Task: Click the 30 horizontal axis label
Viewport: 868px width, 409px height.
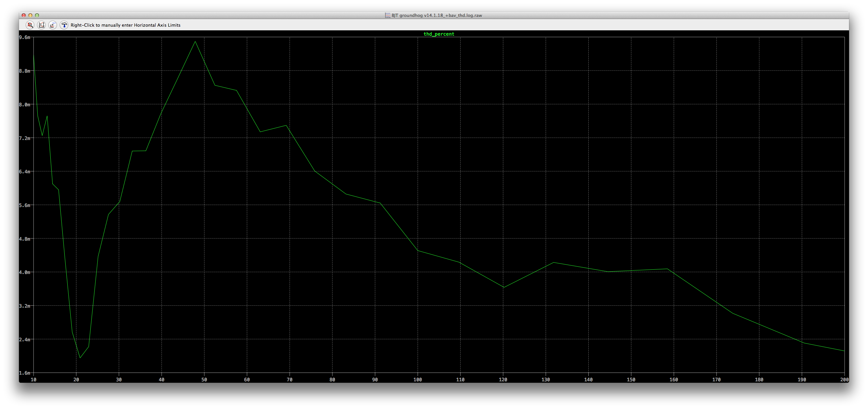Action: (x=119, y=380)
